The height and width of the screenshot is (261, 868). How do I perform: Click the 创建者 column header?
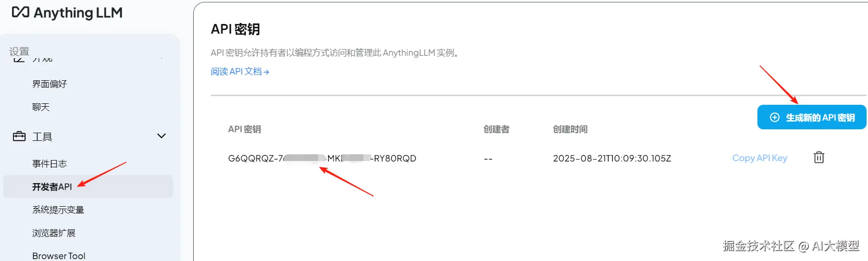point(496,129)
